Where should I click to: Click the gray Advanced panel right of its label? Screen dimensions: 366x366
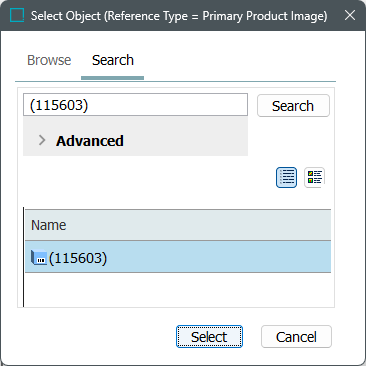185,141
